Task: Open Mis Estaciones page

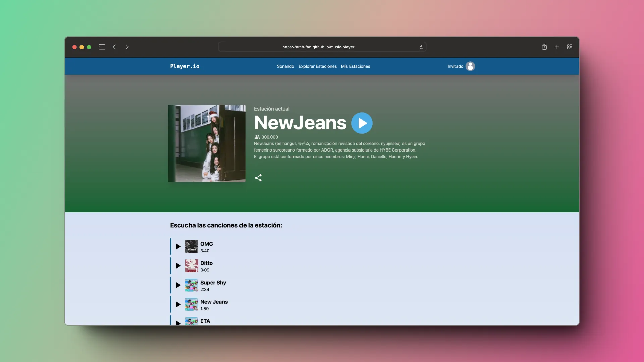Action: pyautogui.click(x=355, y=66)
